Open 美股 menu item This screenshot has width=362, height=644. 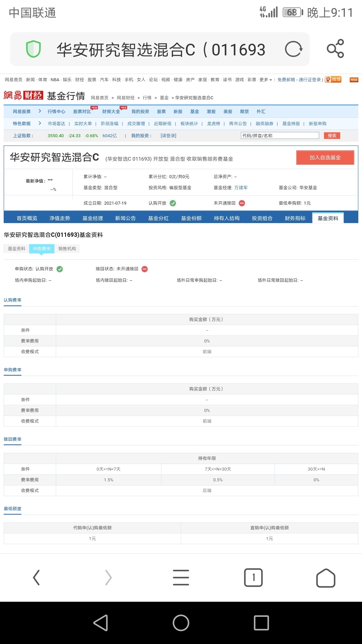click(x=228, y=111)
